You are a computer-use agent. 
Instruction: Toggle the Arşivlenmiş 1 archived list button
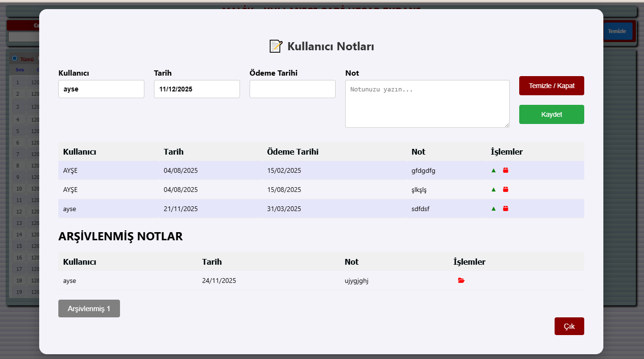coord(89,309)
